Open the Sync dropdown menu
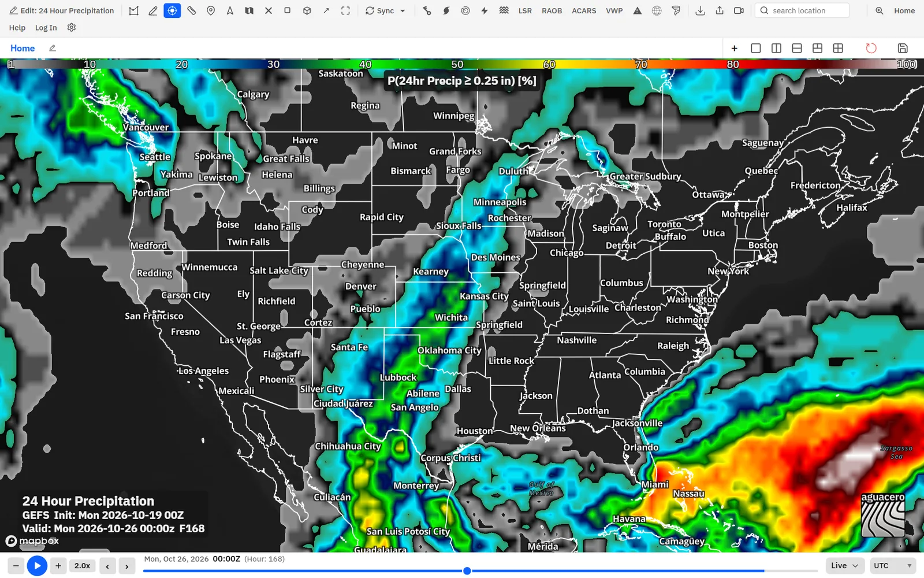This screenshot has width=924, height=578. [x=385, y=10]
